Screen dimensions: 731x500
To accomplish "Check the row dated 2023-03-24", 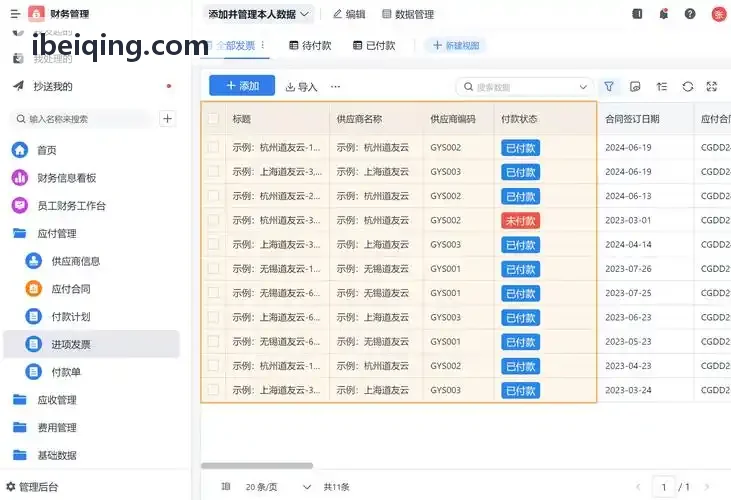I will pyautogui.click(x=213, y=390).
